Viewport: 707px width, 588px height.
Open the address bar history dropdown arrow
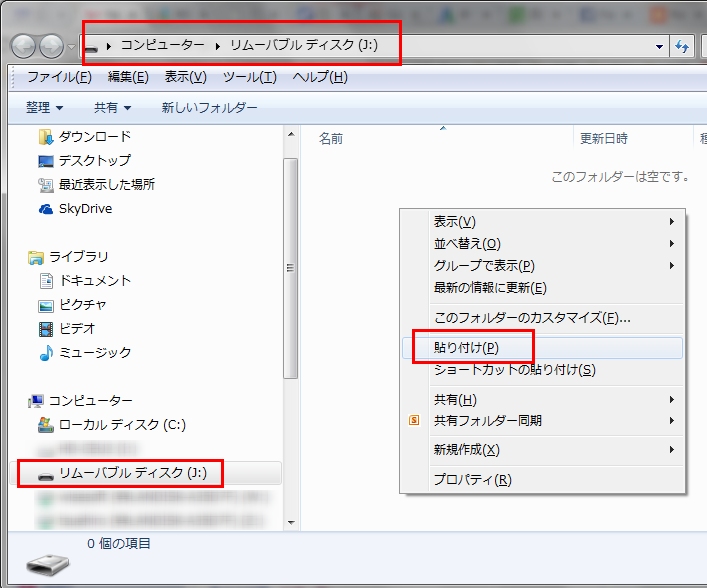pyautogui.click(x=659, y=46)
